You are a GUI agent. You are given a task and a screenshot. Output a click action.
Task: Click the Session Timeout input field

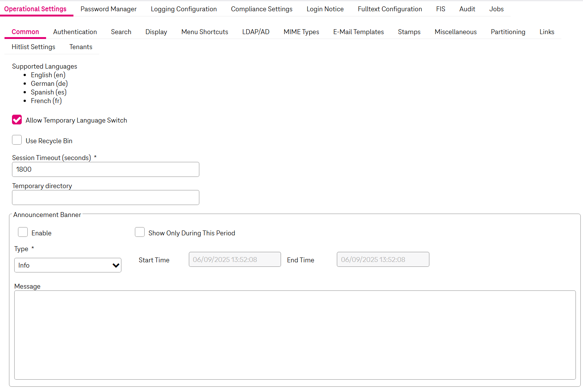106,169
